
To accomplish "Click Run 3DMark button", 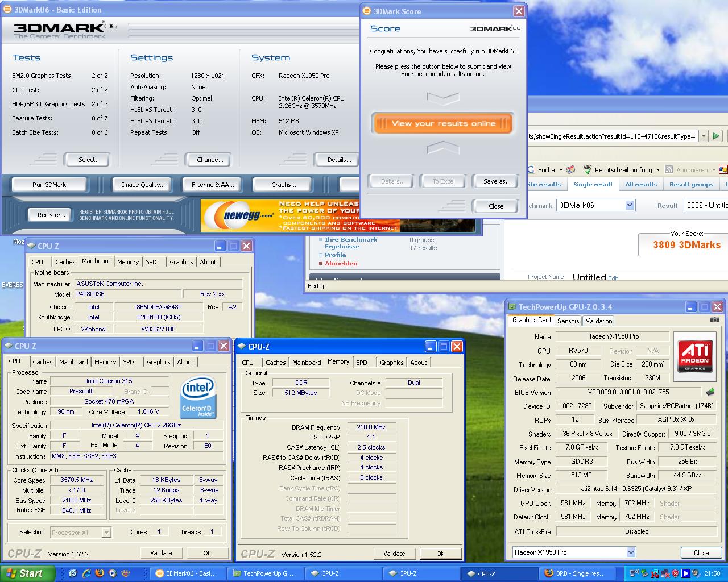I will [x=49, y=185].
